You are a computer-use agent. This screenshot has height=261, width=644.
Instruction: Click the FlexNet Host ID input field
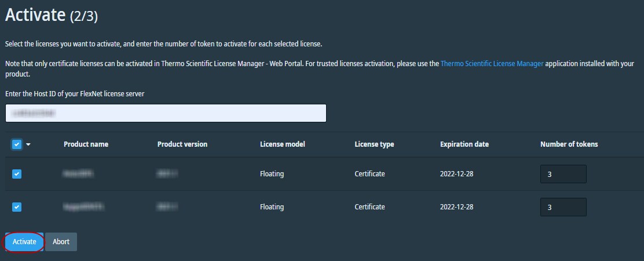tap(166, 113)
